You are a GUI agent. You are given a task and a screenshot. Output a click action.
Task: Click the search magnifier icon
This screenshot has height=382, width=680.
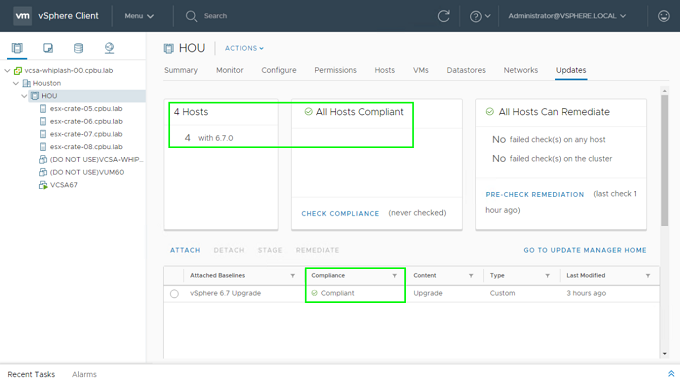coord(191,16)
